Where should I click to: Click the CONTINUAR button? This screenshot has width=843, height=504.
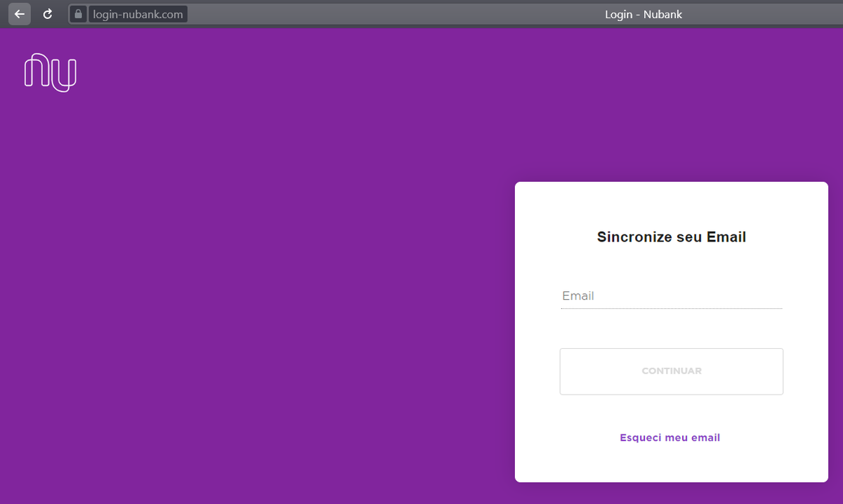tap(671, 371)
